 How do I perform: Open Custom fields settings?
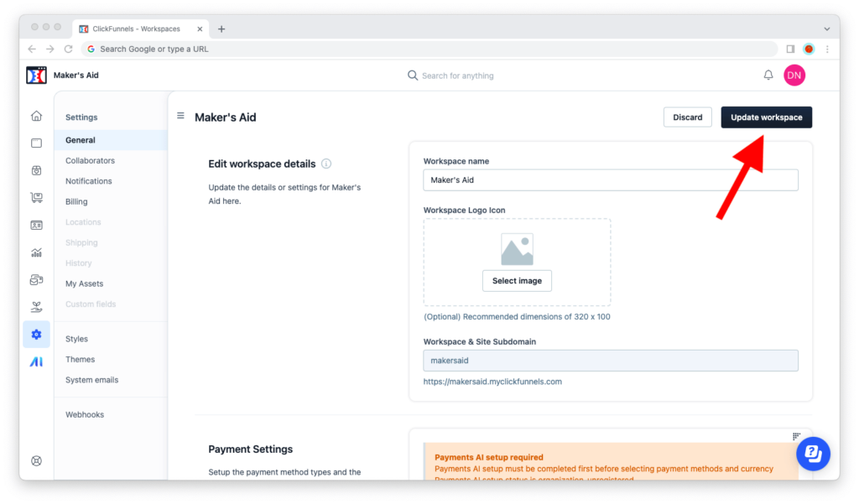91,304
